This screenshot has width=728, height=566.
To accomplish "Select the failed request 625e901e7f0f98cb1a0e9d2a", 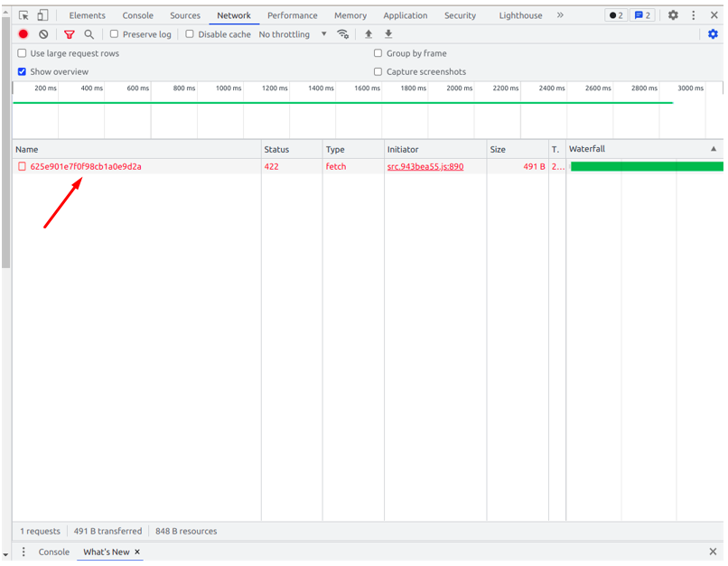I will (86, 167).
